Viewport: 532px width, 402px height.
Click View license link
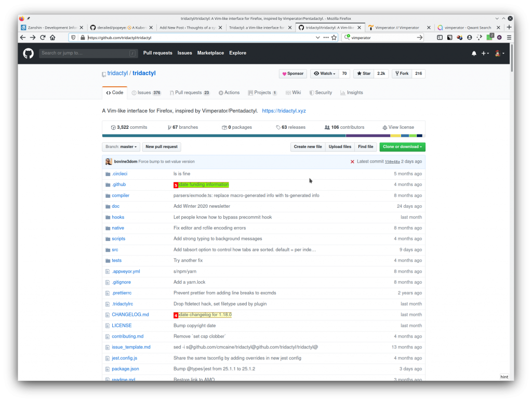398,127
